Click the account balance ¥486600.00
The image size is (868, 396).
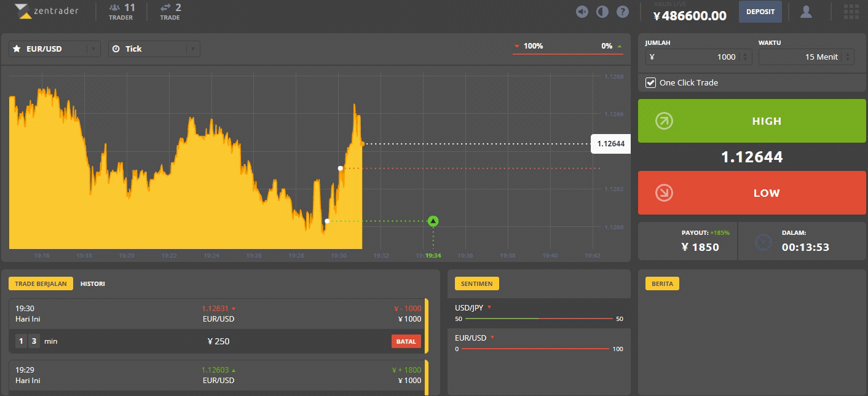(x=690, y=16)
